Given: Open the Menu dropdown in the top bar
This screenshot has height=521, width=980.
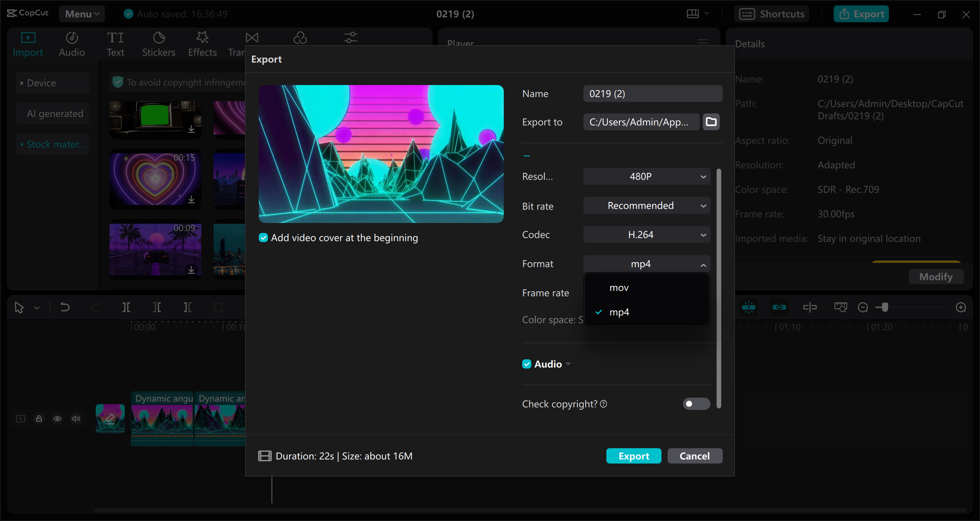Looking at the screenshot, I should (x=82, y=13).
